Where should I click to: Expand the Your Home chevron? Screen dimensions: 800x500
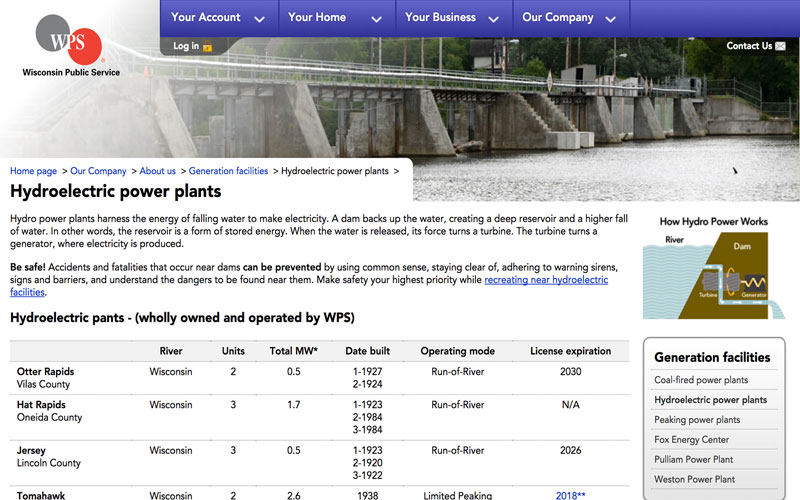click(x=377, y=19)
